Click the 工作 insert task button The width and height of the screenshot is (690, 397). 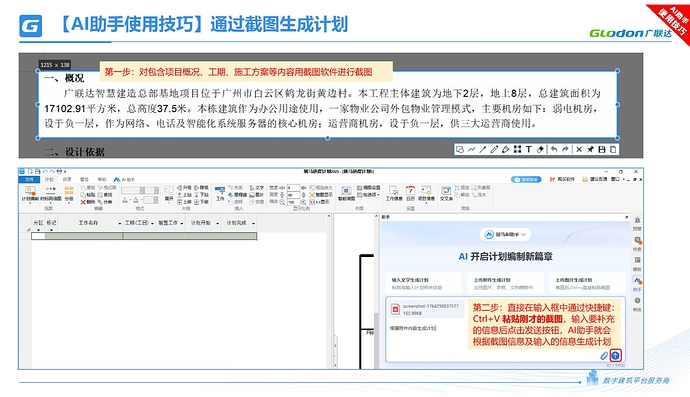(x=220, y=194)
